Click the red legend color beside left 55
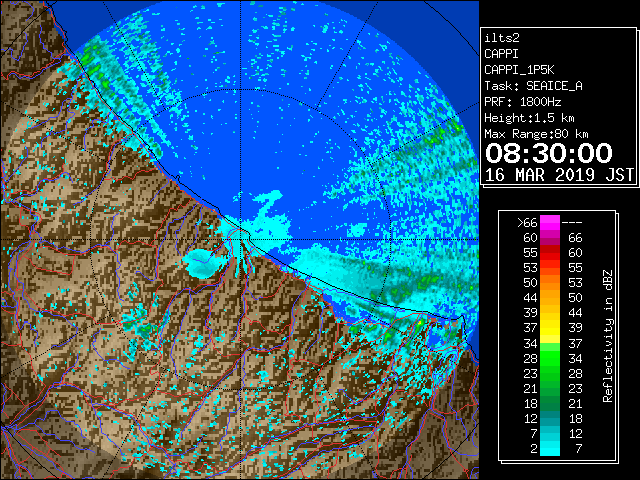Screen dimensions: 640x480 550,253
